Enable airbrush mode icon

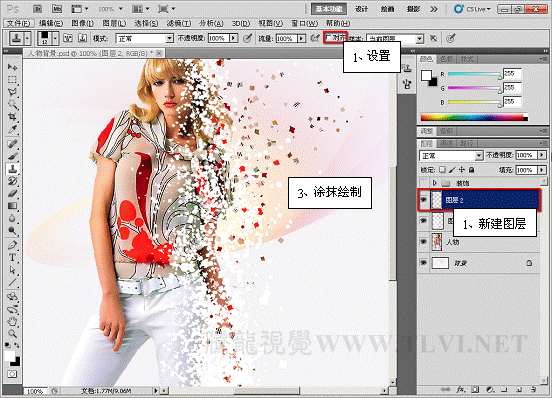tap(315, 38)
